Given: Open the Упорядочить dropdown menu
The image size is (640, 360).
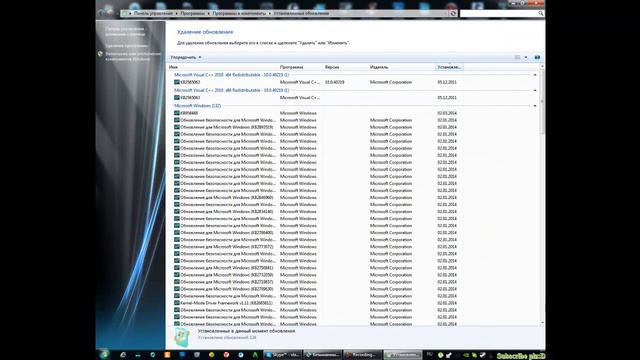Looking at the screenshot, I should coord(186,58).
